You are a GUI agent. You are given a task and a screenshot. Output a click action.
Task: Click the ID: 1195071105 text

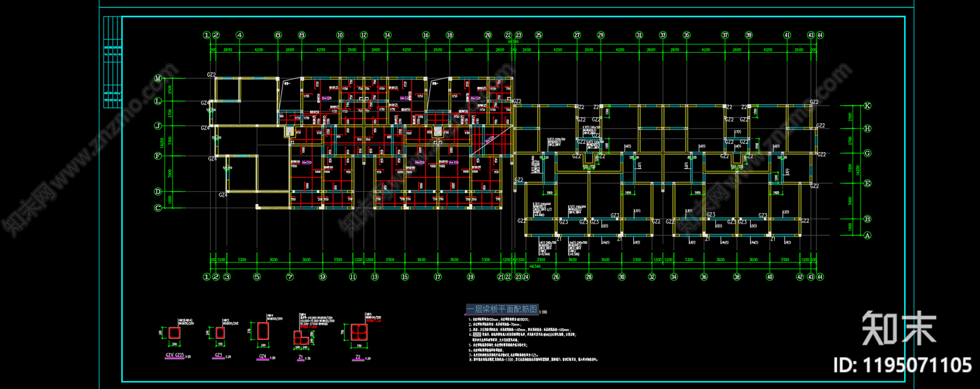(x=903, y=366)
